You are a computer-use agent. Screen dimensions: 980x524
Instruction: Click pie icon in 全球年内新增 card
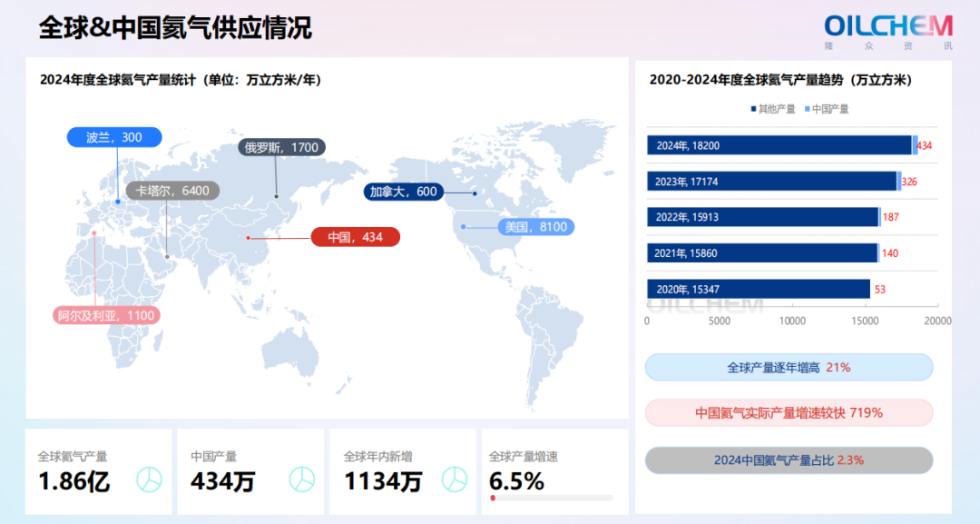pos(455,480)
